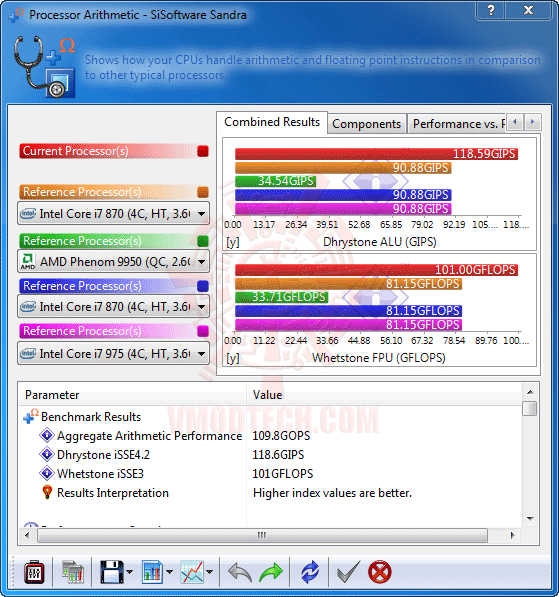Screen dimensions: 559x597
Task: Open dropdown arrow beside the line graph icon
Action: 209,572
